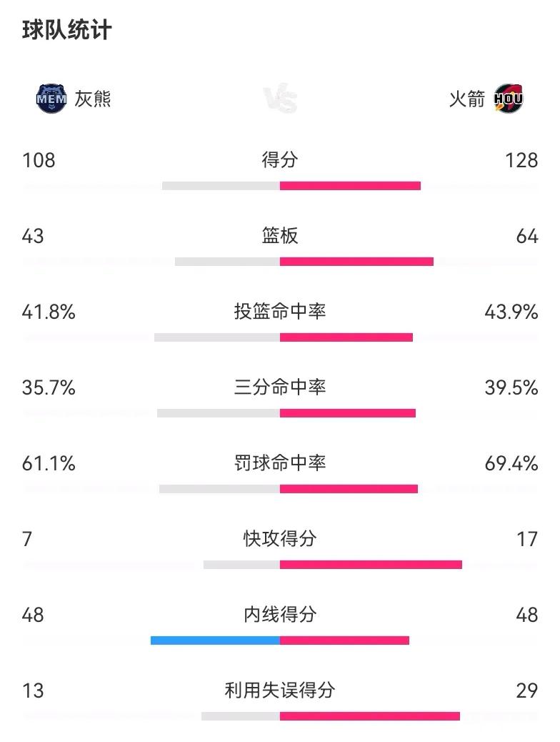Screen dimensions: 560x742
Task: Select the 投篮命中率 stat label
Action: [x=280, y=312]
